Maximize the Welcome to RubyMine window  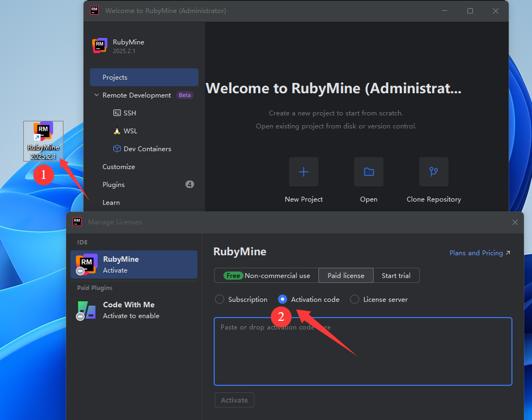[470, 11]
